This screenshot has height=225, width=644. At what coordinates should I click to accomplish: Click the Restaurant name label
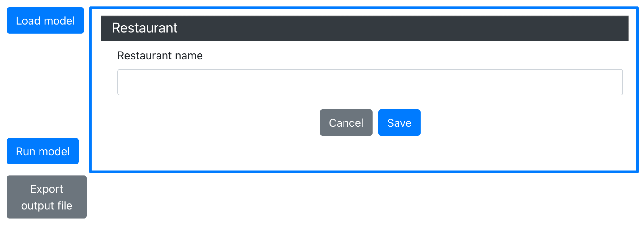point(160,56)
